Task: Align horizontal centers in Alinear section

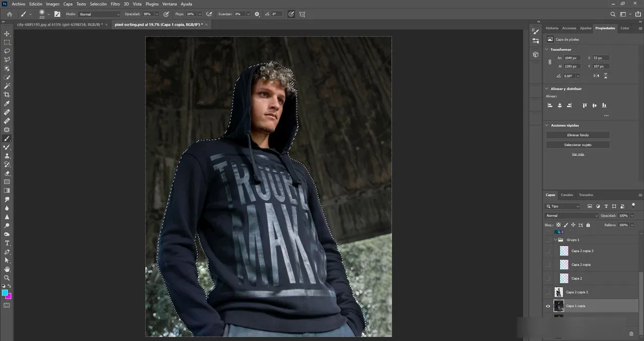Action: pyautogui.click(x=559, y=106)
